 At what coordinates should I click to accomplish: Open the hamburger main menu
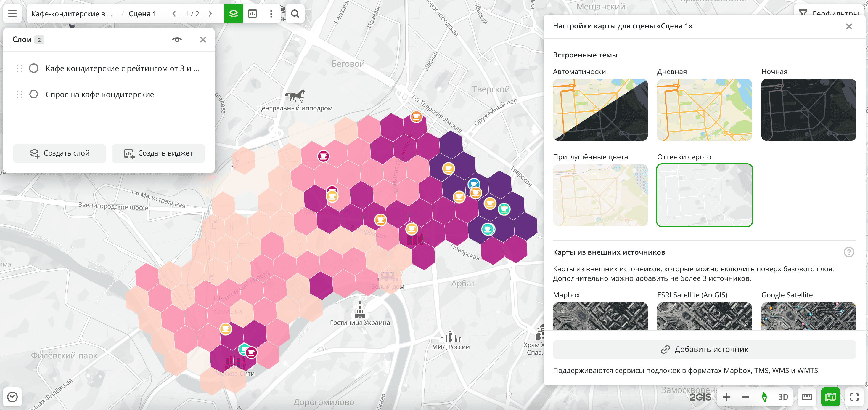[12, 14]
